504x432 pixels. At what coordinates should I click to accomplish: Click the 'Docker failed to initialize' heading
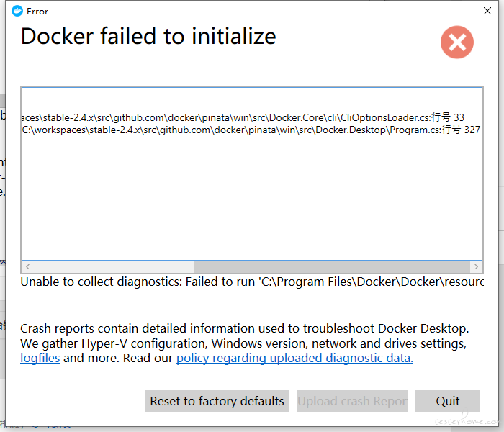pos(148,36)
